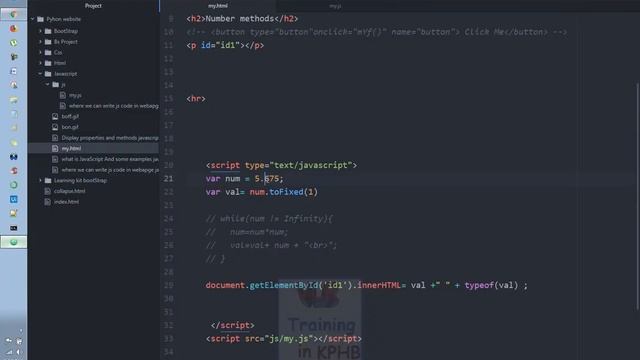This screenshot has height=360, width=640.
Task: Collapse the Pyhon website root folder
Action: (x=33, y=19)
